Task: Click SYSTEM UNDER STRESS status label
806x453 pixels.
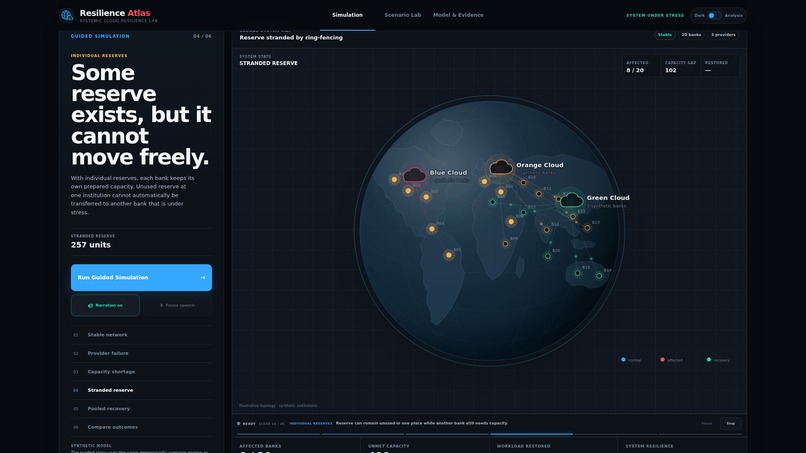Action: (655, 15)
